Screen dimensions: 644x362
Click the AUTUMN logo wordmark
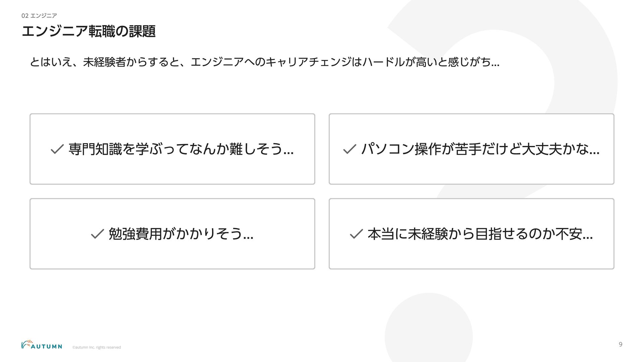coord(46,347)
